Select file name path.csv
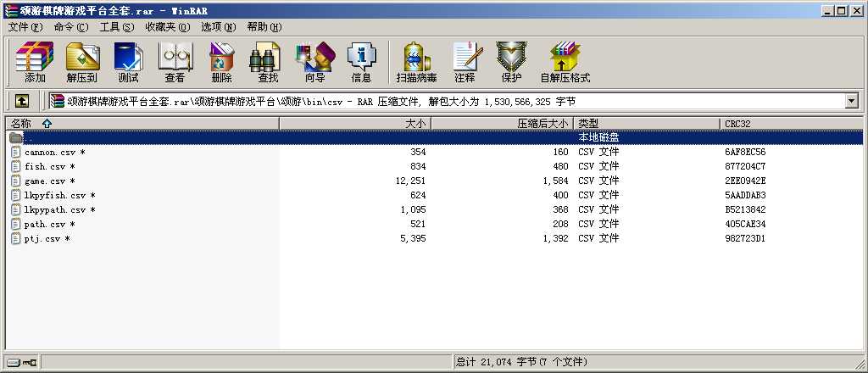The width and height of the screenshot is (868, 373). (x=50, y=224)
